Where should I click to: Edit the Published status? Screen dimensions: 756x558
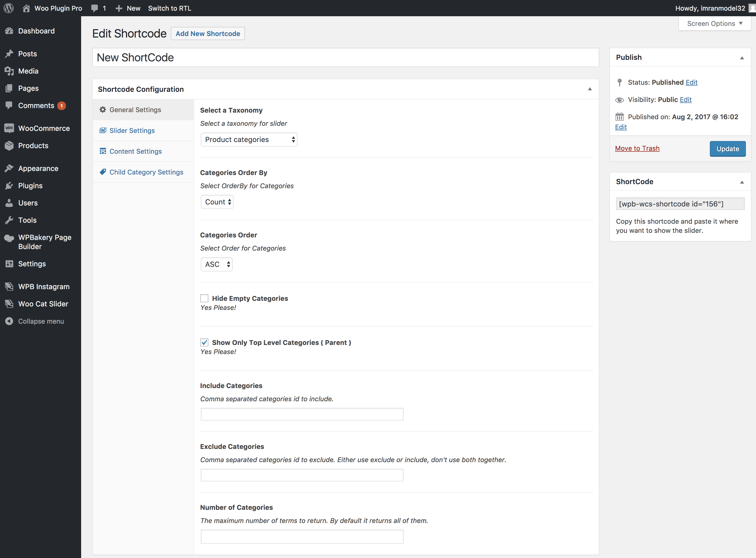(x=691, y=82)
